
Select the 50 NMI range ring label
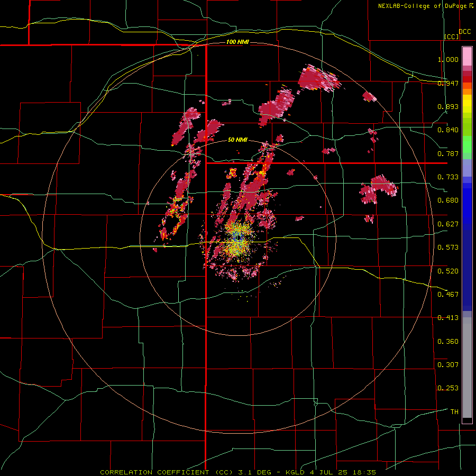[x=237, y=140]
